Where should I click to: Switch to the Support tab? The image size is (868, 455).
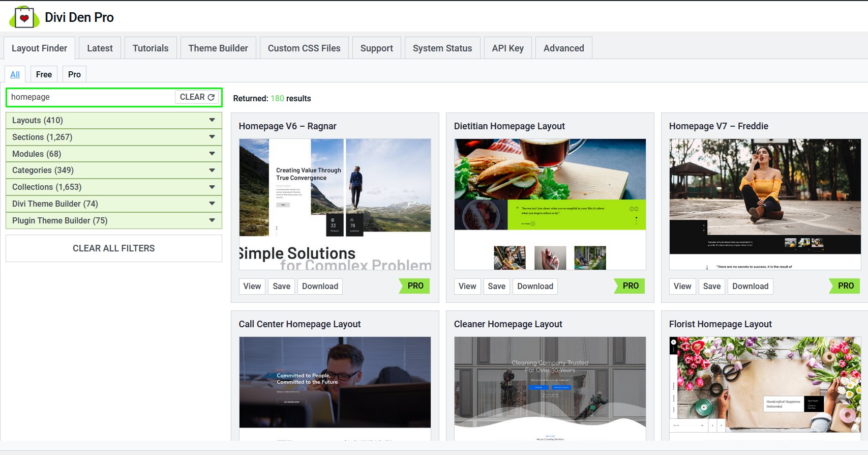(377, 48)
